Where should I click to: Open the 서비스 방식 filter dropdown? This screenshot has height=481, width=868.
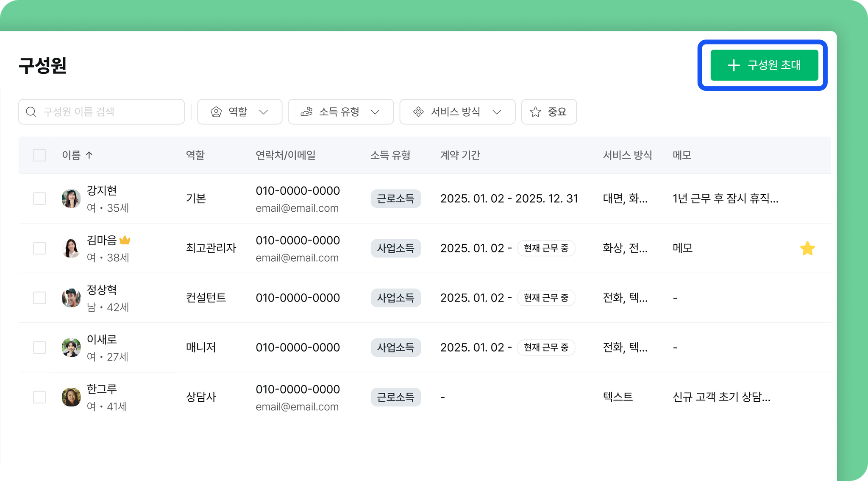click(457, 112)
